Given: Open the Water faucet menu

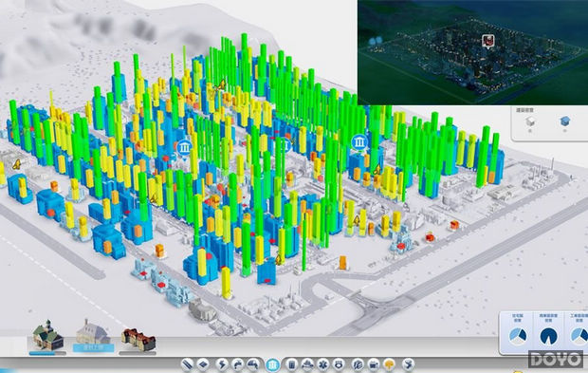Looking at the screenshot, I should coord(238,364).
